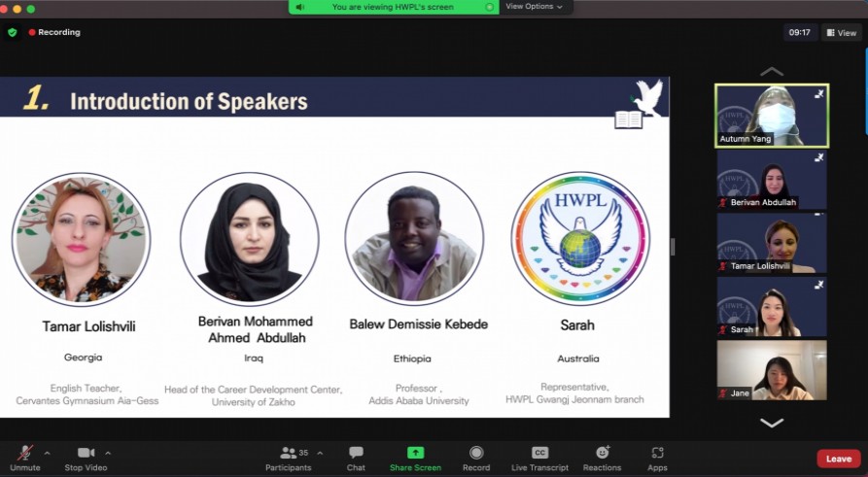The height and width of the screenshot is (477, 868).
Task: Click the green encryption shield icon
Action: (x=13, y=32)
